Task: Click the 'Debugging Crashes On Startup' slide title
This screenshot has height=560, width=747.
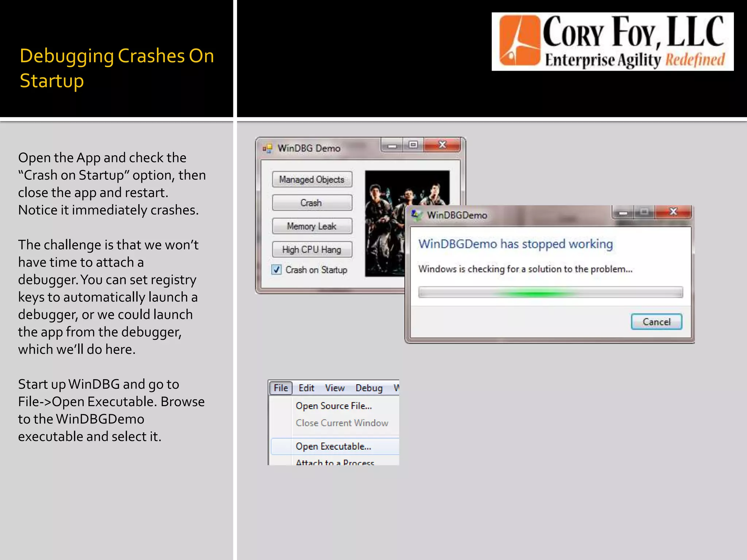Action: (117, 68)
